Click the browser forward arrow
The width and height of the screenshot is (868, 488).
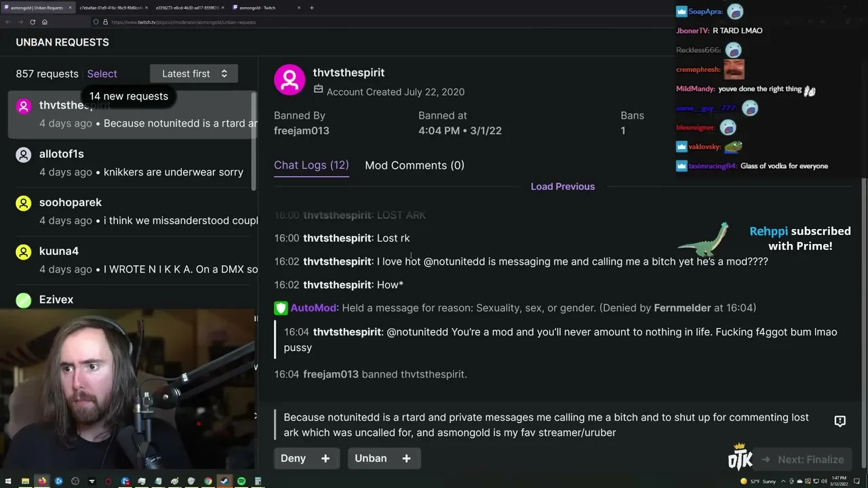point(20,22)
